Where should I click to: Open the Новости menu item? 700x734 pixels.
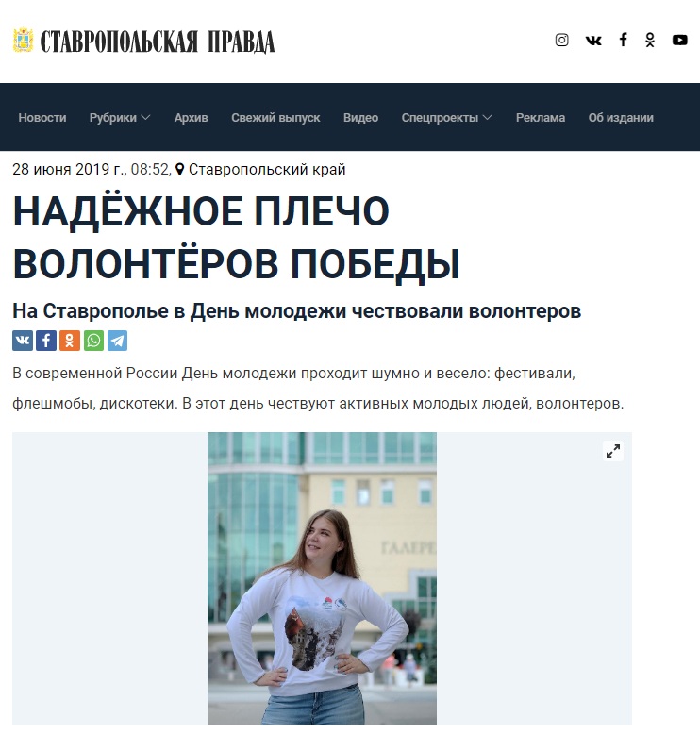42,118
